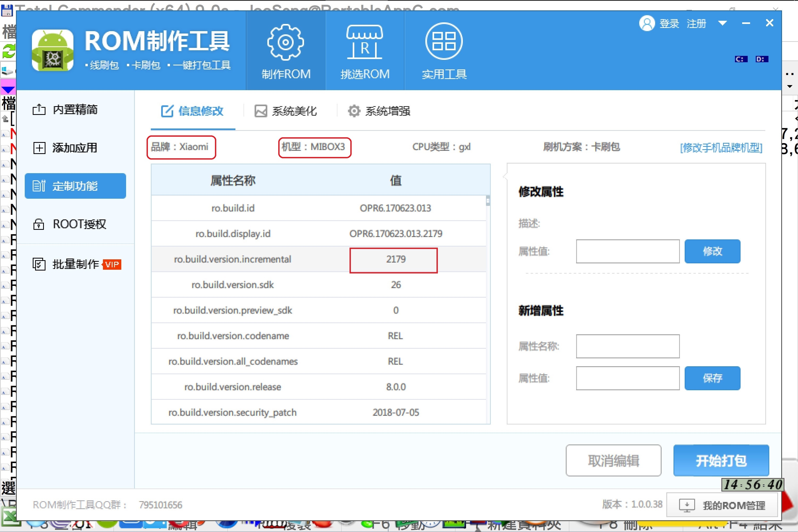
Task: Select 定制功能 in the sidebar
Action: [x=75, y=186]
